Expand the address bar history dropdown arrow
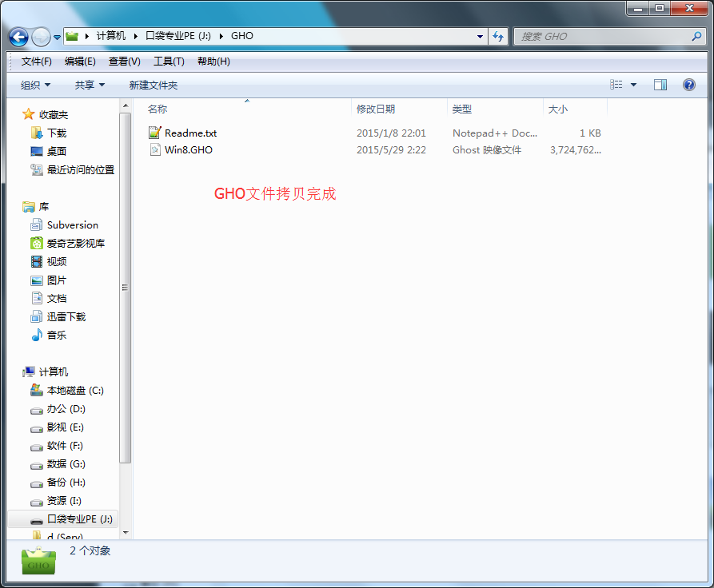The width and height of the screenshot is (714, 588). pos(480,37)
